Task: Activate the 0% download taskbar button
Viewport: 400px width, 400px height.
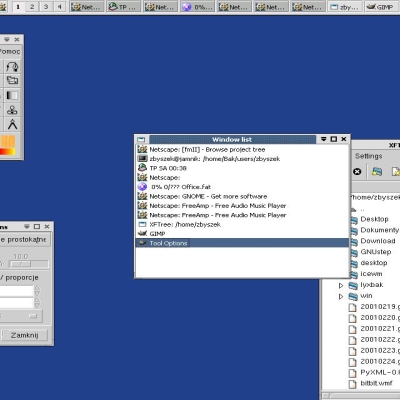Action: pyautogui.click(x=197, y=7)
